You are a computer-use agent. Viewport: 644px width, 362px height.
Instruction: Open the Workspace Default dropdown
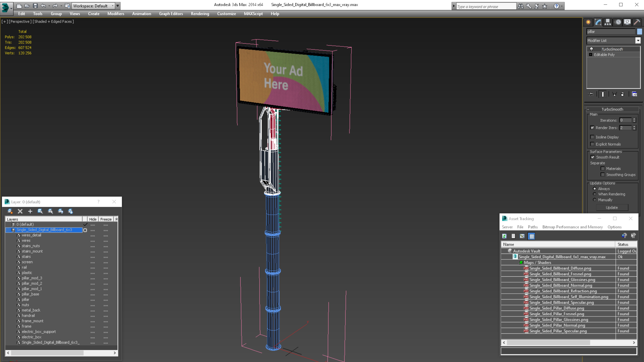(x=113, y=6)
